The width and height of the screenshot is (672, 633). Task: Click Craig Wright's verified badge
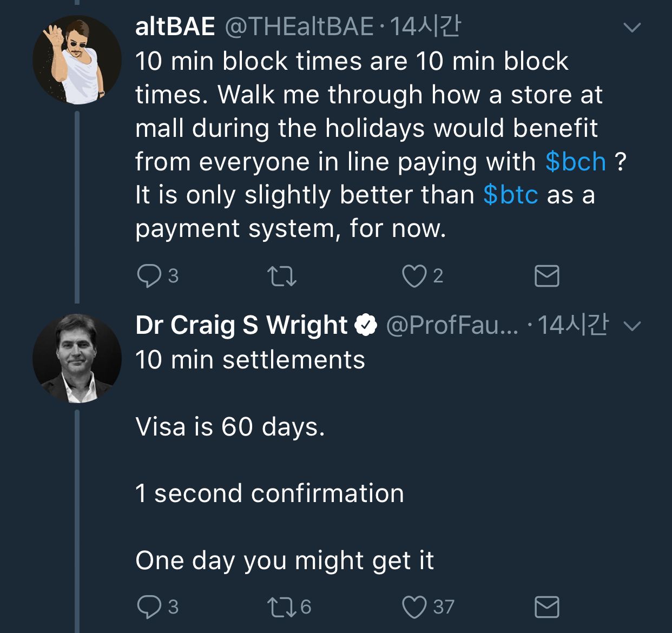coord(366,325)
